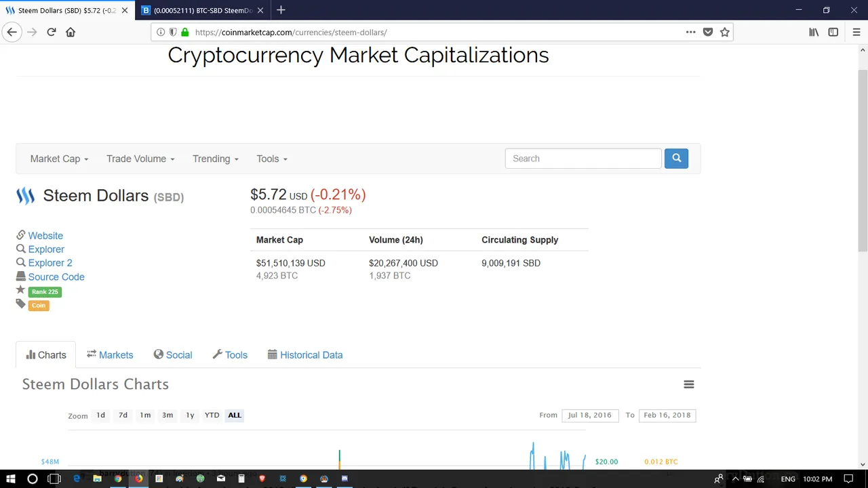Click the Coin tag badge
The height and width of the screenshot is (488, 868).
(39, 305)
